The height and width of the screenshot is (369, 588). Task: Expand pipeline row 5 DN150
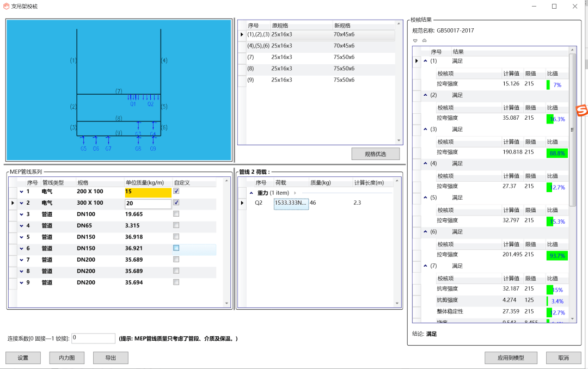point(22,237)
